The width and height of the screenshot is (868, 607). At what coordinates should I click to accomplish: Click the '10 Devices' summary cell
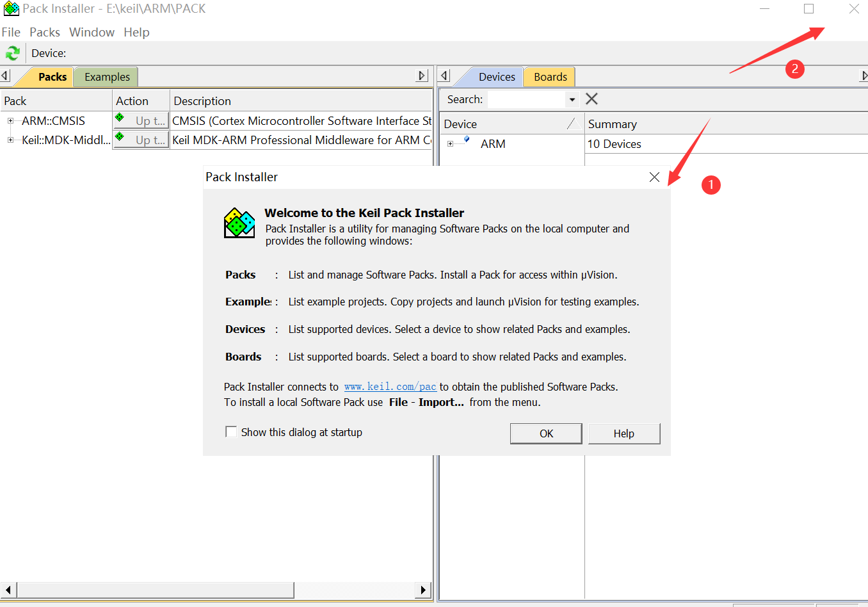click(x=614, y=144)
